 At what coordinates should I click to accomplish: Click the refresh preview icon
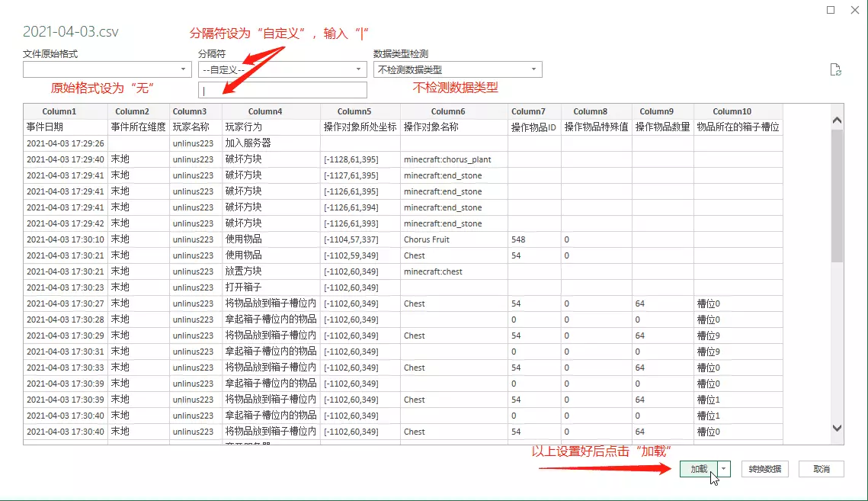835,70
